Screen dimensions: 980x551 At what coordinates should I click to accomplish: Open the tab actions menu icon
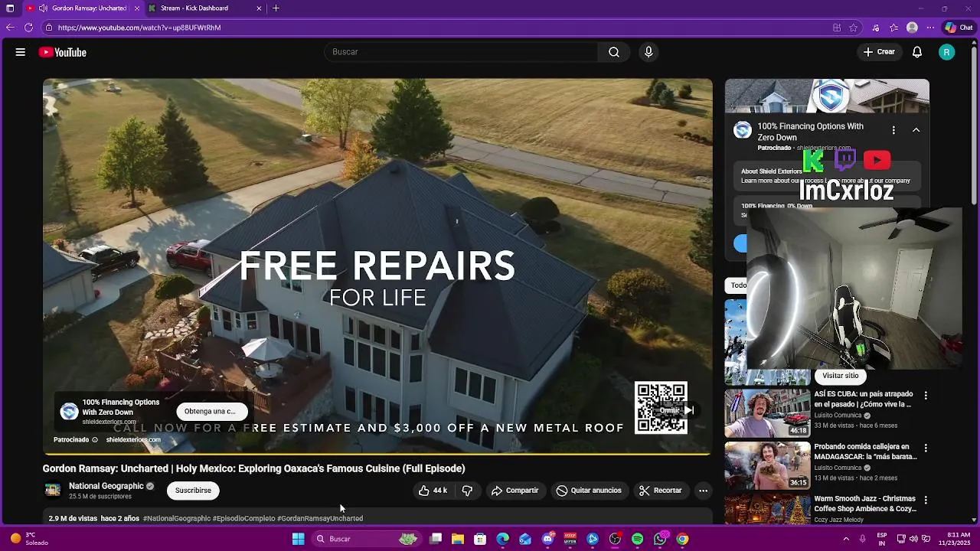click(10, 8)
